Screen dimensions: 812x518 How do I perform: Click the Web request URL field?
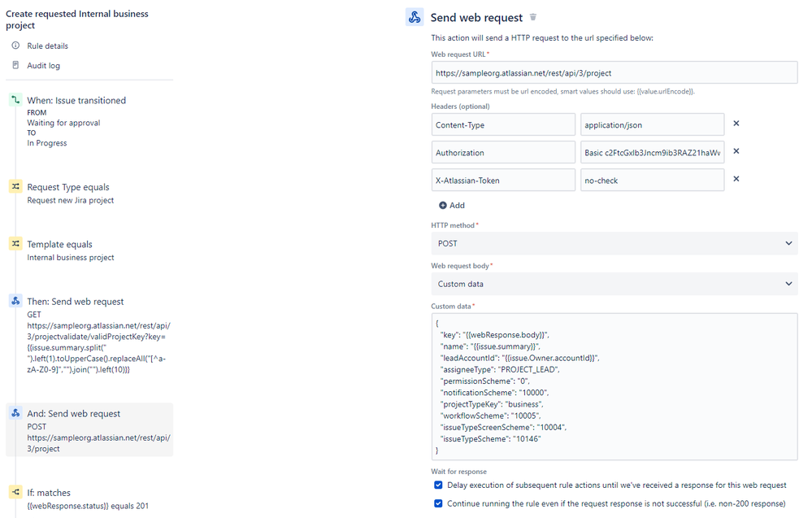614,72
